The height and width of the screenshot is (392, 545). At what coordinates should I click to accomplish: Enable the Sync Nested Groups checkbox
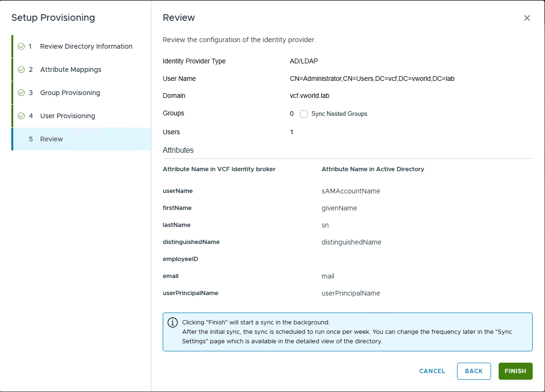tap(304, 114)
